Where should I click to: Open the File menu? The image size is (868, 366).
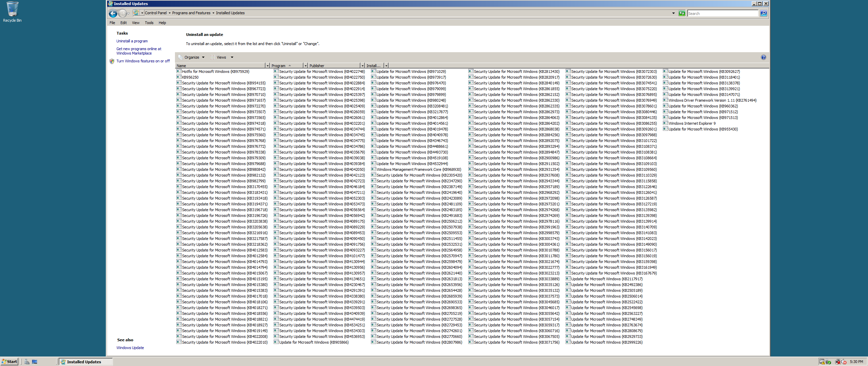coord(112,23)
